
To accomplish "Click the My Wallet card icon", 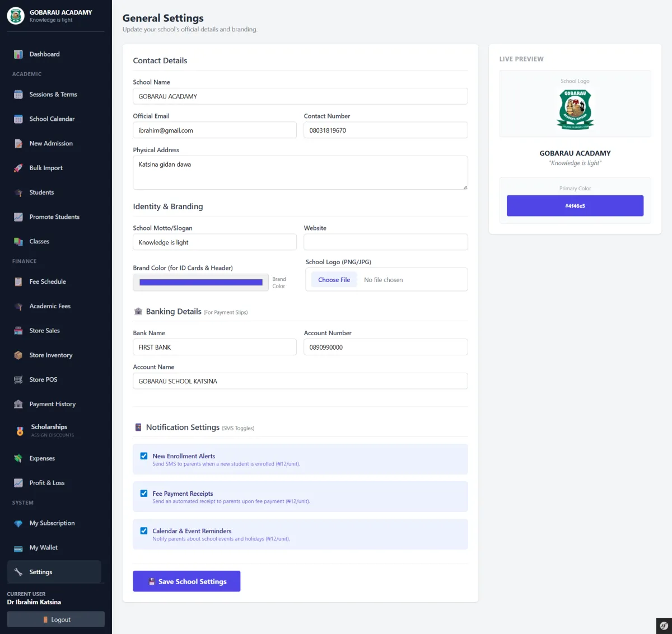I will pyautogui.click(x=18, y=548).
